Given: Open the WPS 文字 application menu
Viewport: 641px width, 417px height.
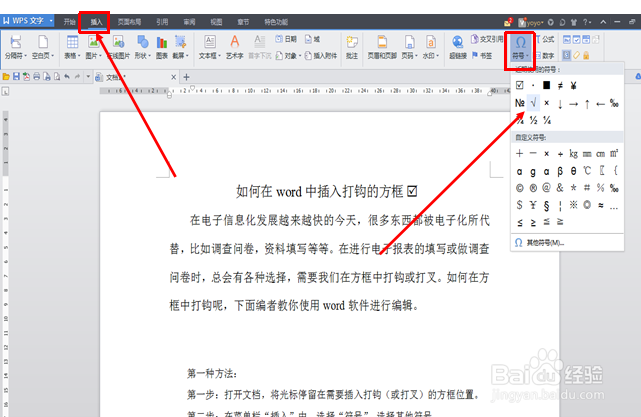Looking at the screenshot, I should click(27, 21).
